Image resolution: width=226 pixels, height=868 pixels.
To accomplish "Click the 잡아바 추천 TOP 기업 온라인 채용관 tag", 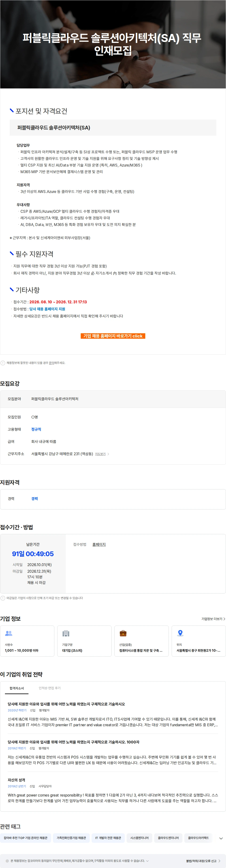I will click(x=26, y=838).
